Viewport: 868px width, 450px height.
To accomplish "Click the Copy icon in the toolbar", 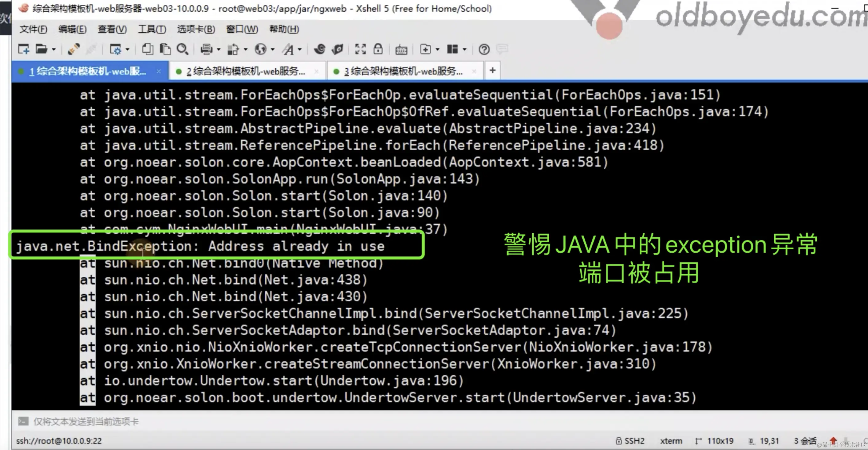I will pyautogui.click(x=147, y=50).
